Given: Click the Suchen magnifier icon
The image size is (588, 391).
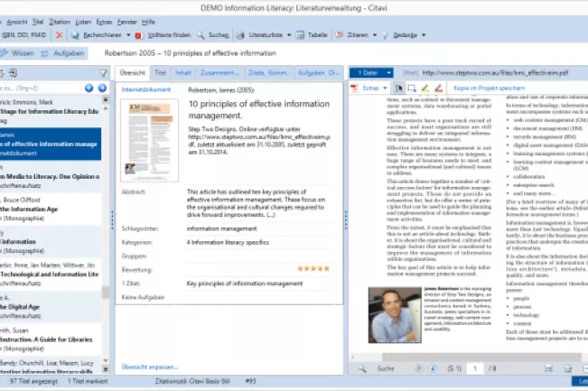Looking at the screenshot, I should 201,35.
